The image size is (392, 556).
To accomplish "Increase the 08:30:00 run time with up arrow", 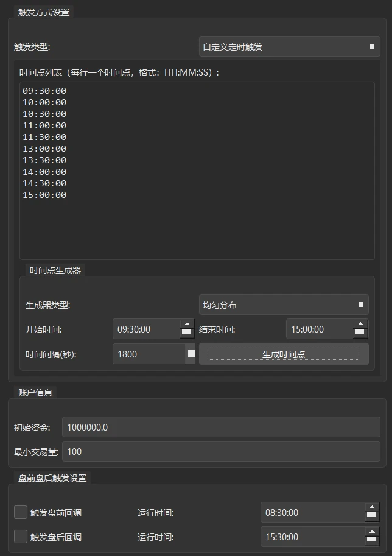I will (372, 507).
